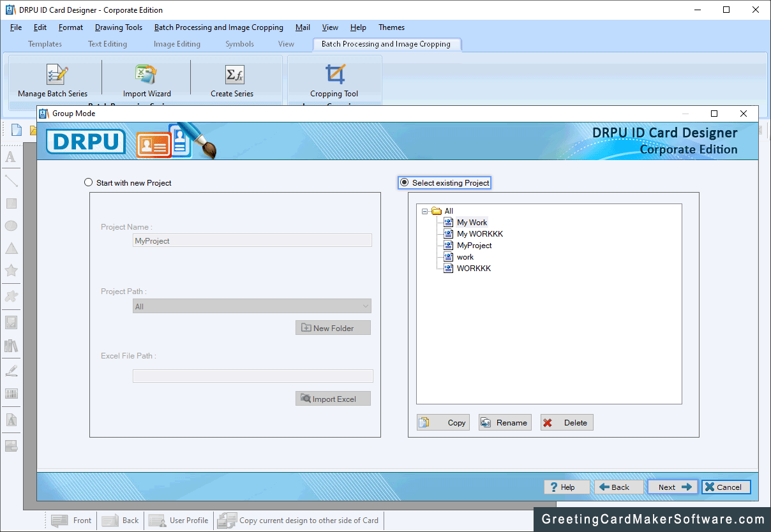Select the My Work project
The height and width of the screenshot is (532, 771).
[472, 223]
